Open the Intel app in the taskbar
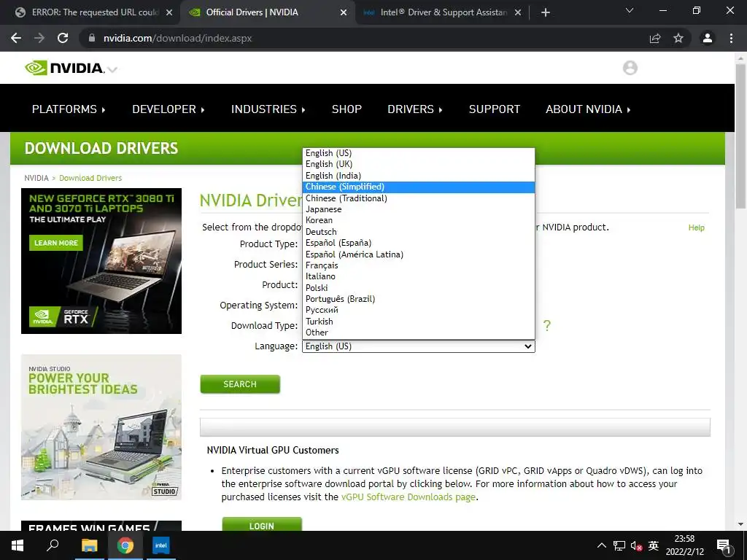The image size is (747, 560). [161, 545]
